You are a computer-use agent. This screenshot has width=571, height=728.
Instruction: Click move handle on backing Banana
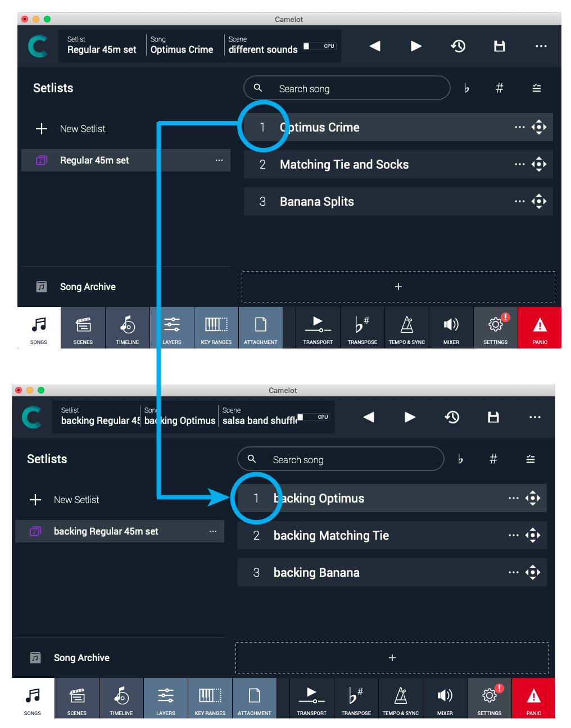coord(533,572)
